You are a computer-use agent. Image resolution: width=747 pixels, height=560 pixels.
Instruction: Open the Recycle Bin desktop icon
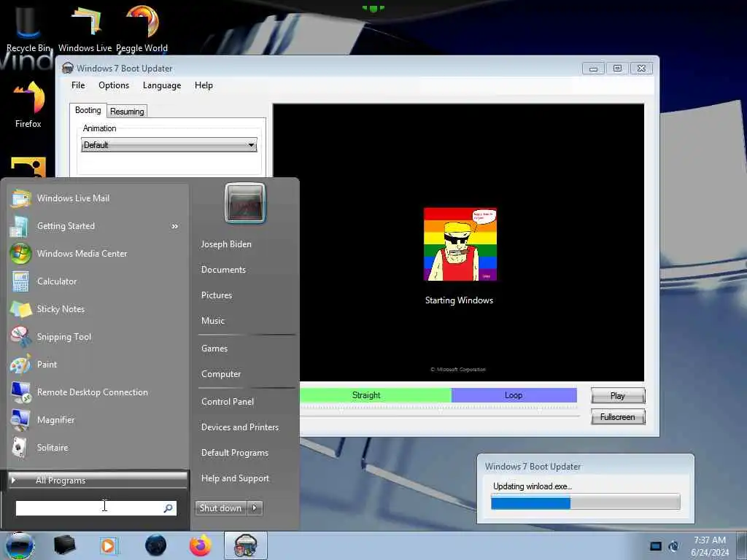click(x=28, y=28)
